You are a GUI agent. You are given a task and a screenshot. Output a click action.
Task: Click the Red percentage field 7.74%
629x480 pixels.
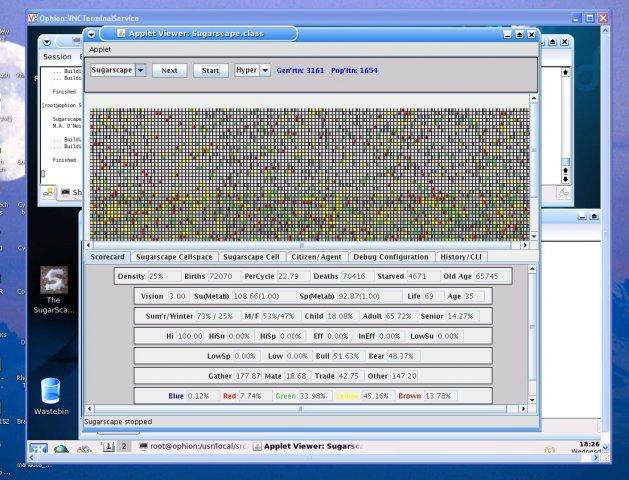[256, 396]
